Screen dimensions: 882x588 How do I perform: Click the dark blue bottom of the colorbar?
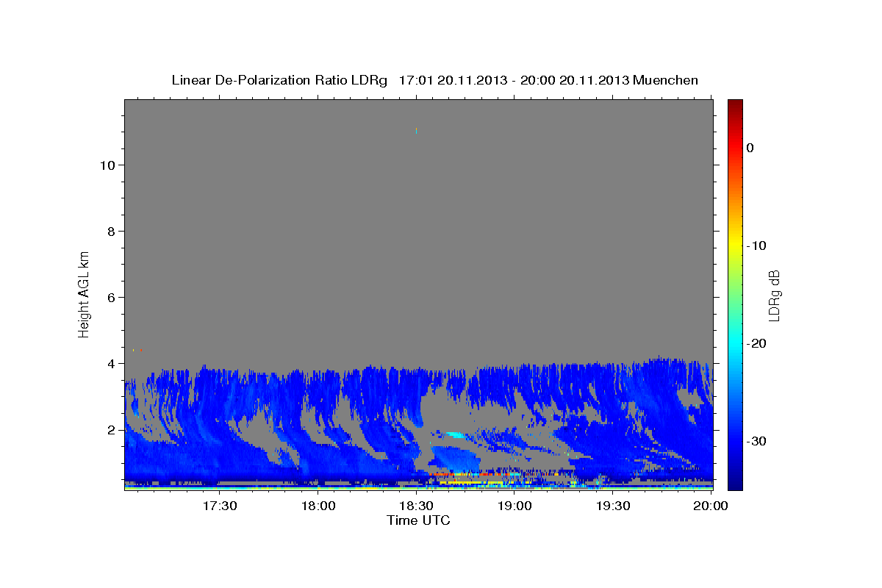pos(735,481)
